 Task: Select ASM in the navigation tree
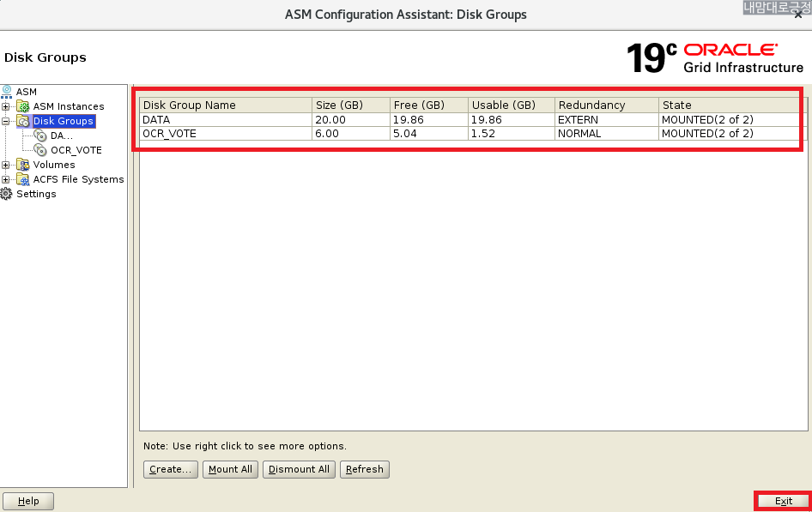click(x=27, y=92)
